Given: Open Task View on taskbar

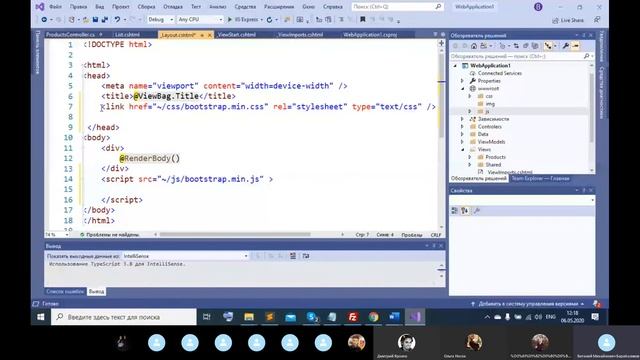Looking at the screenshot, I should coord(207,317).
